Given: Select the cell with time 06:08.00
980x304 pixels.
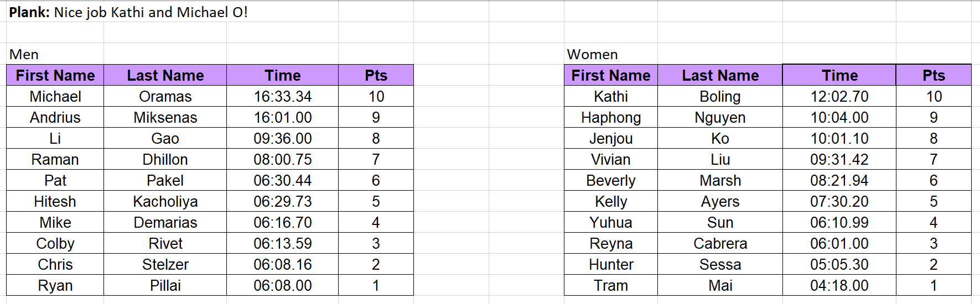Looking at the screenshot, I should click(282, 285).
